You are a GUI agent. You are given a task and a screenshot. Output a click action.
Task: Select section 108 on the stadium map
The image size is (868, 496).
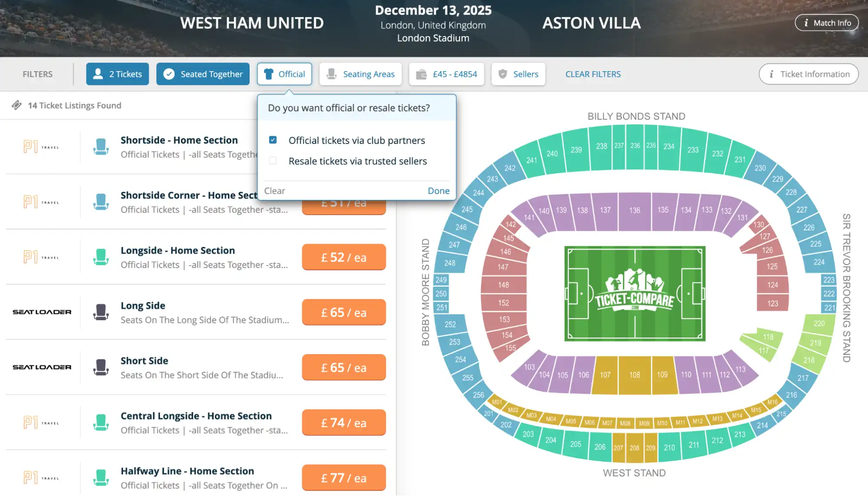click(x=634, y=374)
